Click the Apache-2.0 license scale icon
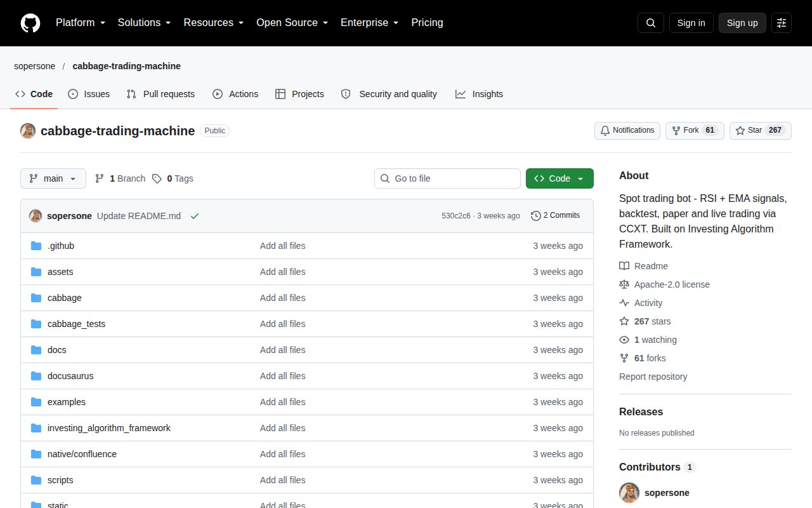 click(x=624, y=284)
